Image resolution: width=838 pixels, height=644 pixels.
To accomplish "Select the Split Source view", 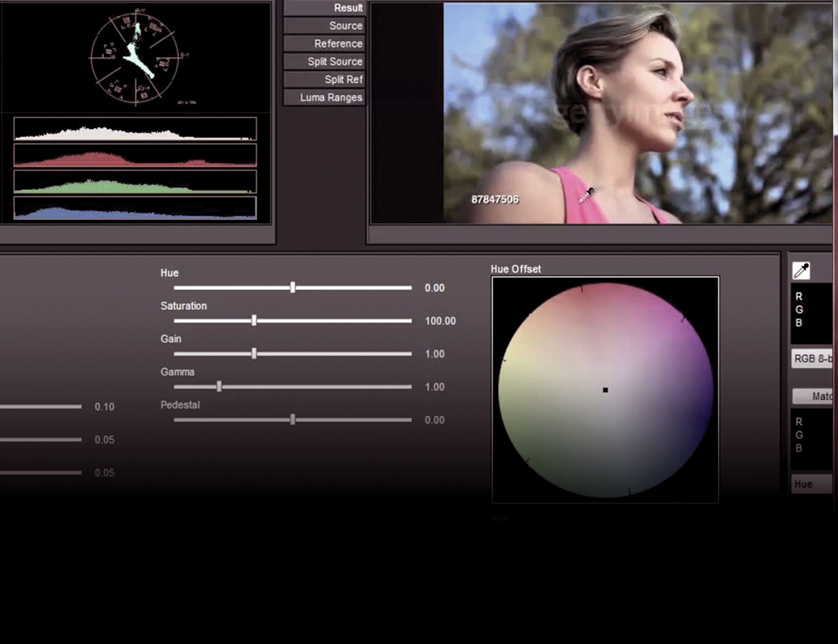I will point(325,62).
